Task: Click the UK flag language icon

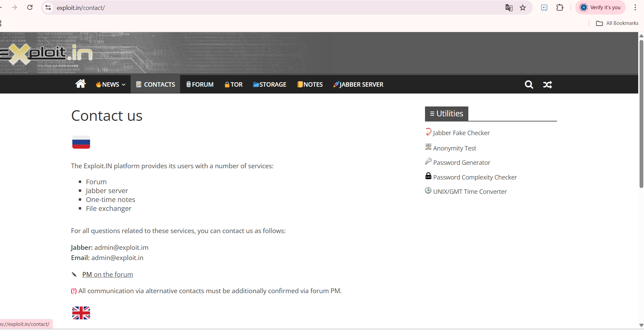Action: click(81, 313)
